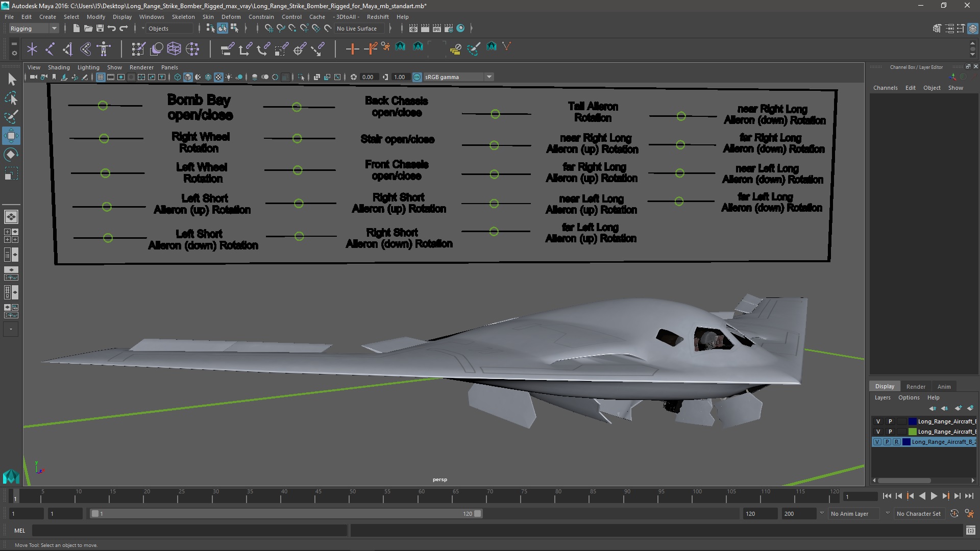Screen dimensions: 980x551
Task: Open the Rigging menu set dropdown
Action: click(54, 29)
